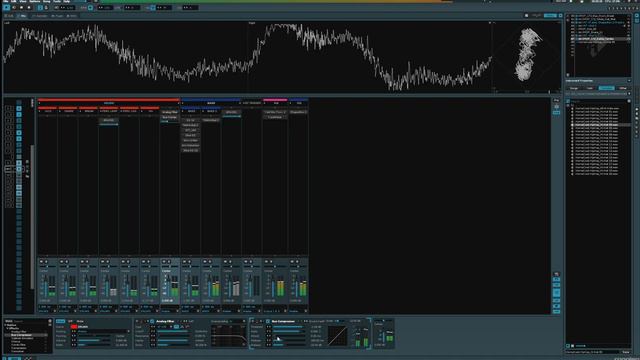Select the first sample in browser file list
The image size is (640, 360).
click(x=597, y=109)
